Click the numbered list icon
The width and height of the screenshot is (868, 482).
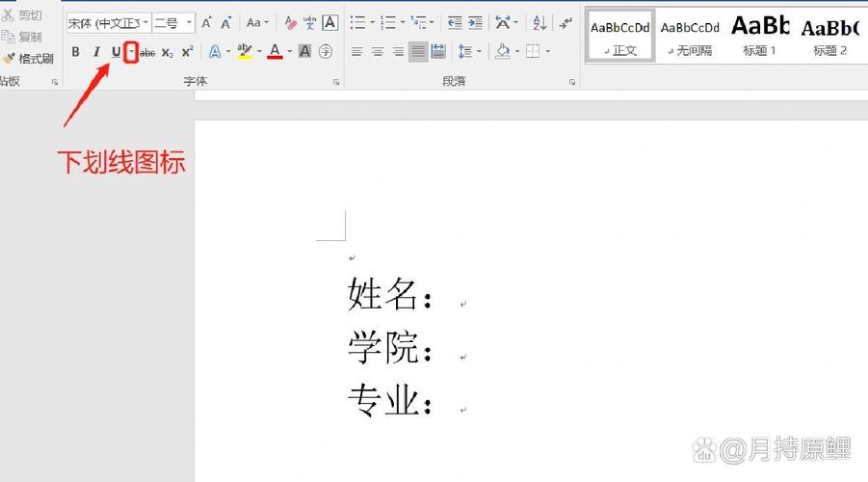point(388,23)
